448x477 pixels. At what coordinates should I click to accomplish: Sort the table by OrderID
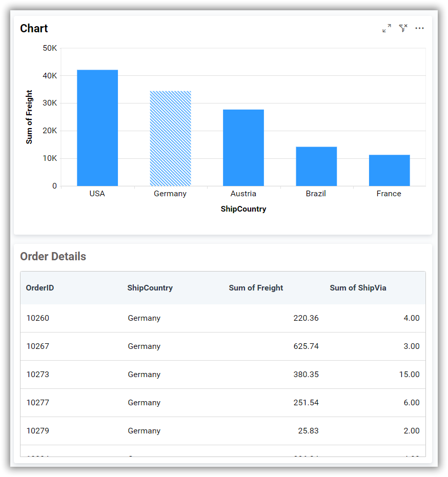coord(39,288)
